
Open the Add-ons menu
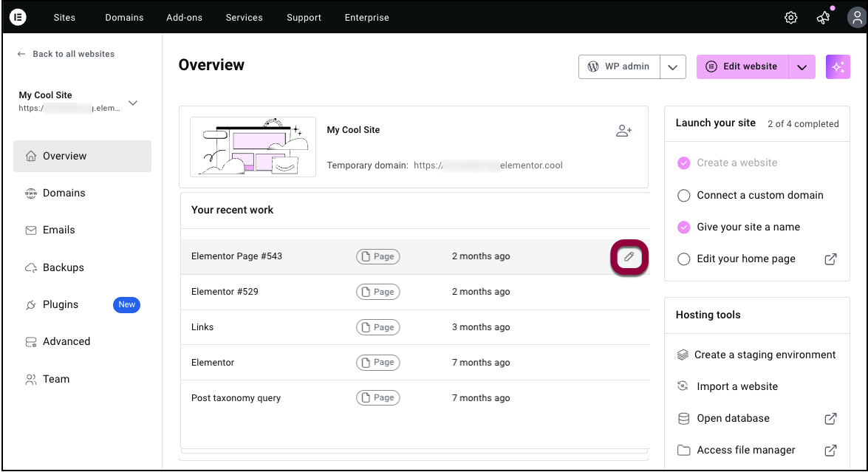[x=185, y=18]
